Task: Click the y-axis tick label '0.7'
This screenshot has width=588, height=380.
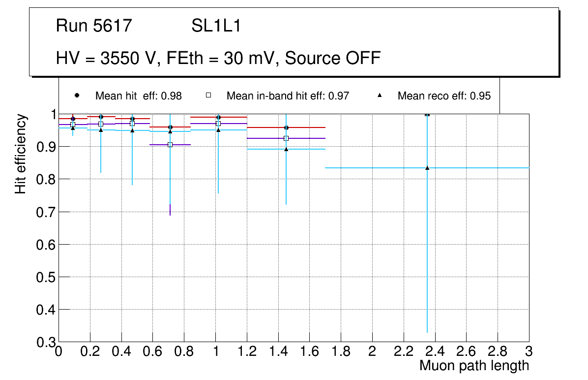Action: (x=45, y=212)
